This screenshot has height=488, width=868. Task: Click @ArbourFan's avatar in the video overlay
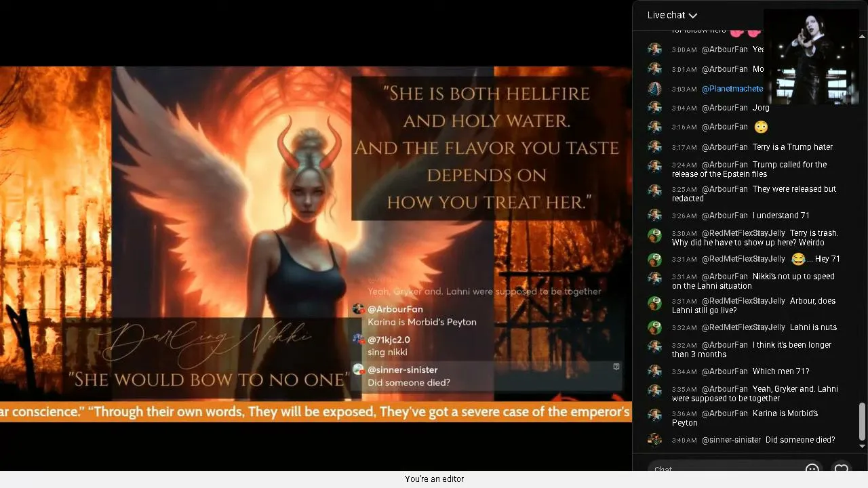coord(358,309)
